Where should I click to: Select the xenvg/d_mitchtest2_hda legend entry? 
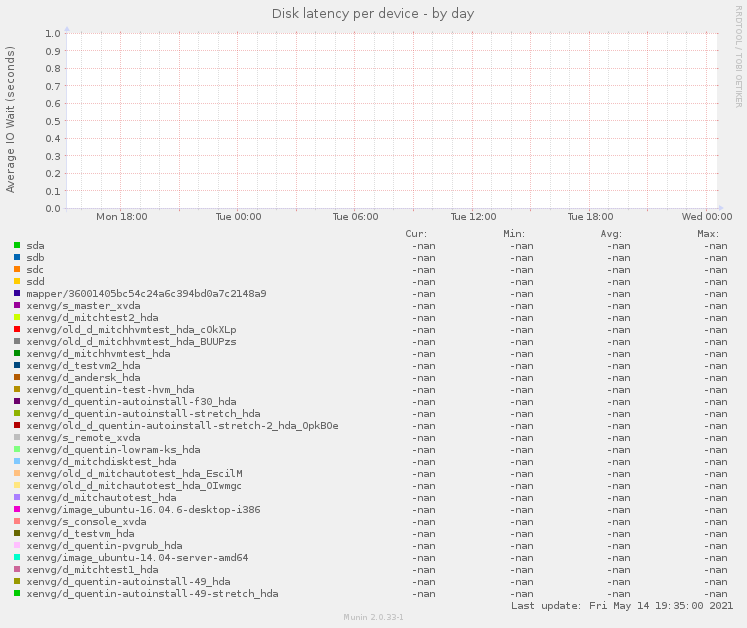coord(92,317)
